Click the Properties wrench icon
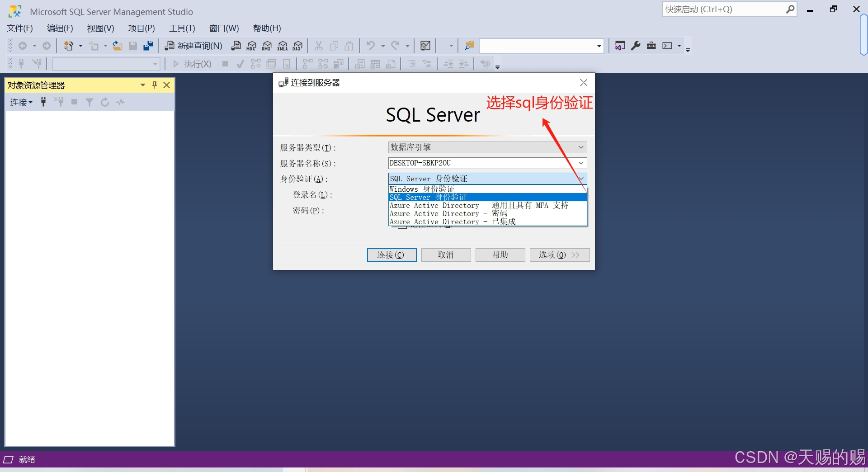Image resolution: width=868 pixels, height=472 pixels. (636, 46)
